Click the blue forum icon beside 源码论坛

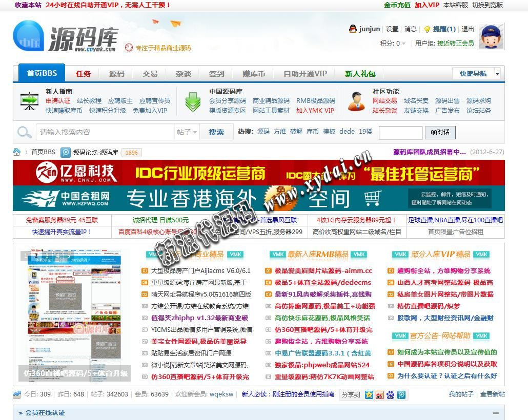[65, 153]
